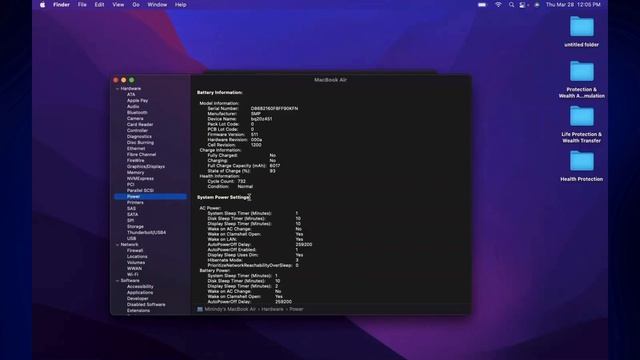The height and width of the screenshot is (360, 640).
Task: Select SPI in the sidebar
Action: click(131, 220)
